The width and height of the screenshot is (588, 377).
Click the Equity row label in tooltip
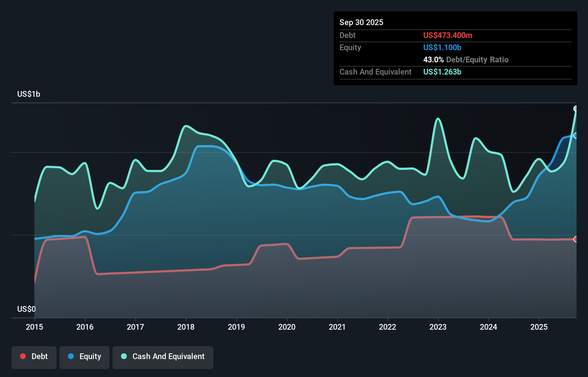click(x=350, y=47)
